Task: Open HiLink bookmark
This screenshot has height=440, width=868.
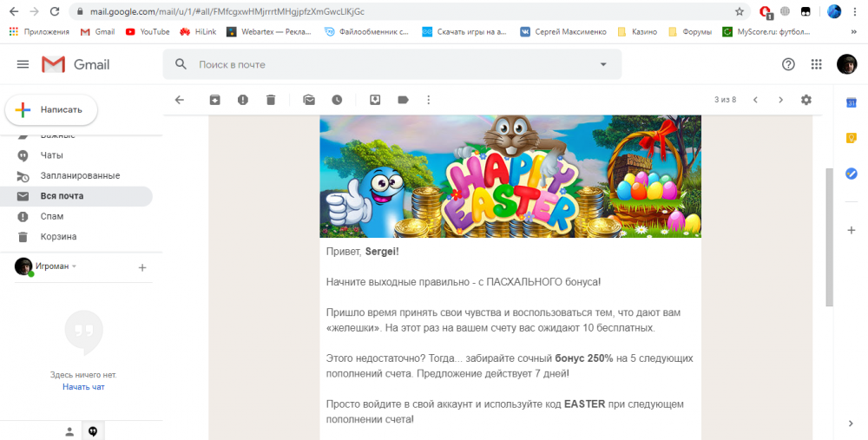Action: [x=198, y=32]
